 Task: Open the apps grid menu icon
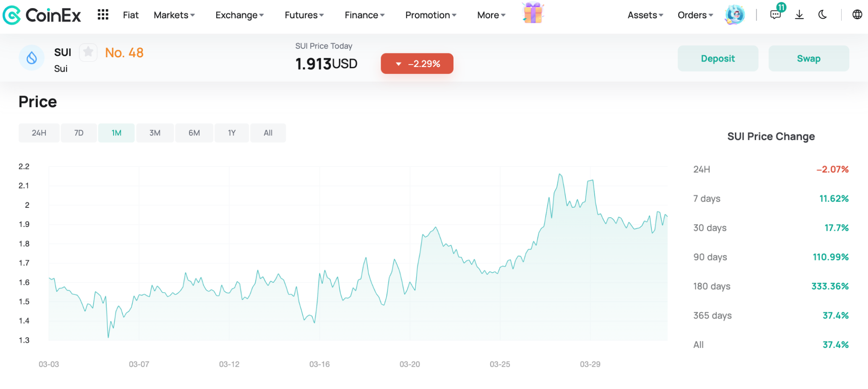coord(103,15)
